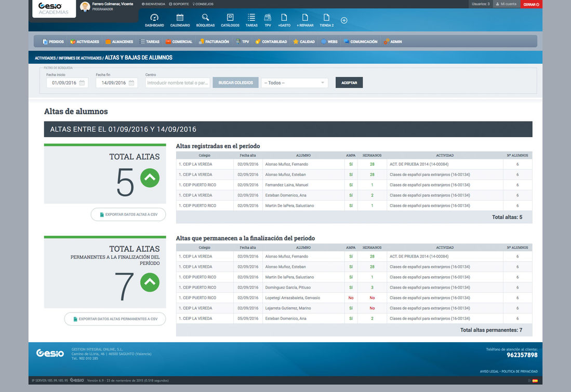Open the Bienvenida link

coord(153,4)
